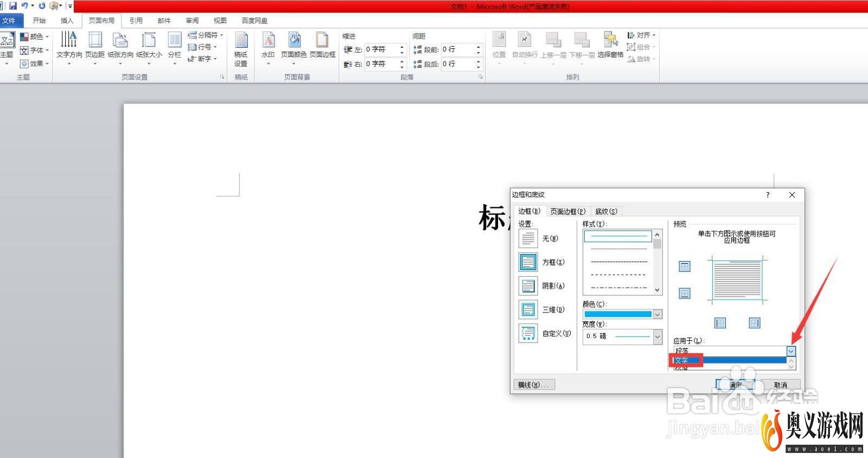Toggle right border button in preview
The image size is (868, 458).
coord(754,323)
